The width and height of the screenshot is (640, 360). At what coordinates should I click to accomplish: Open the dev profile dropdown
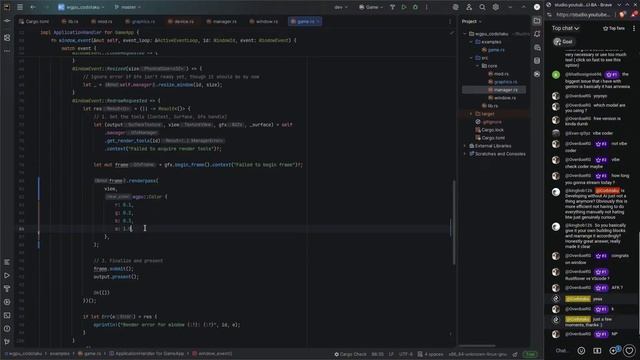341,7
